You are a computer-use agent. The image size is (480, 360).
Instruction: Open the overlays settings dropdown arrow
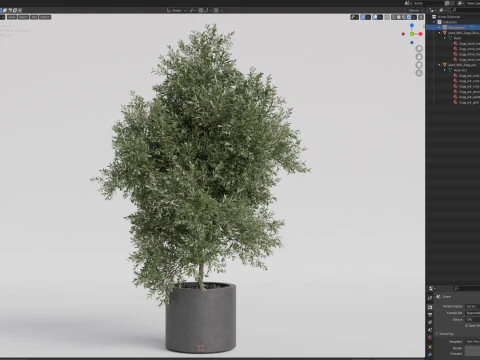coord(380,17)
